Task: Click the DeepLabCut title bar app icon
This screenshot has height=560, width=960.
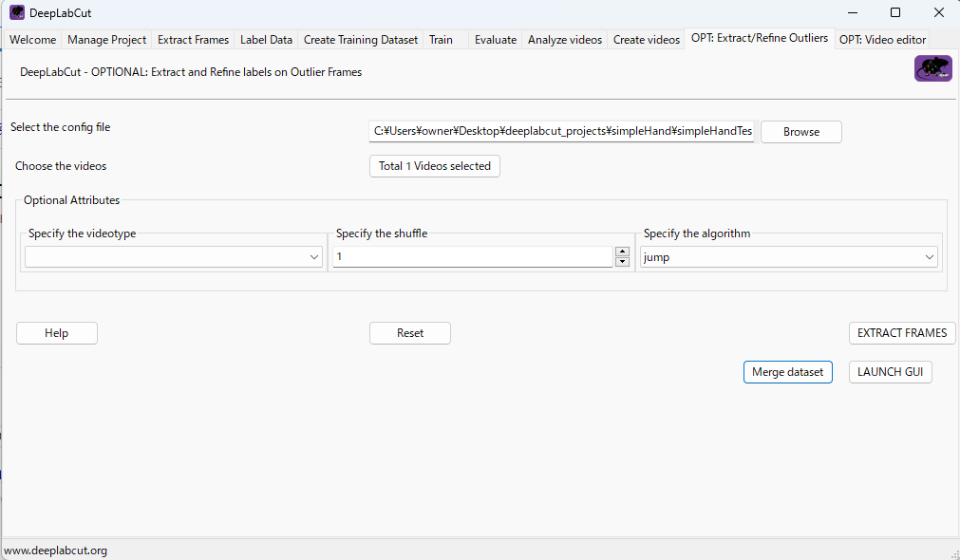Action: pos(16,12)
